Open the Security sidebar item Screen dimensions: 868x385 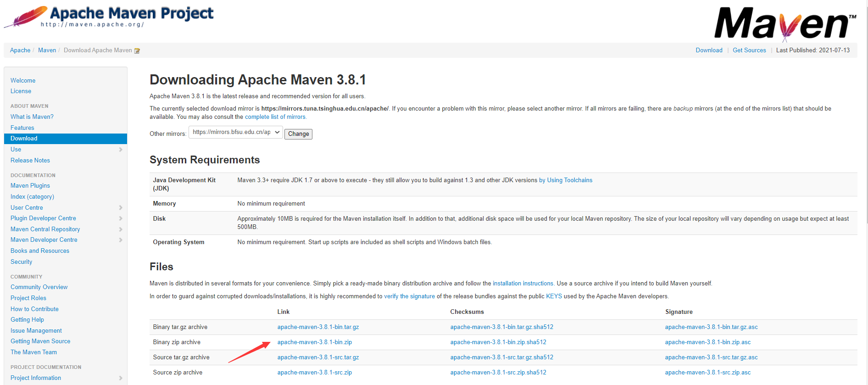click(x=22, y=262)
